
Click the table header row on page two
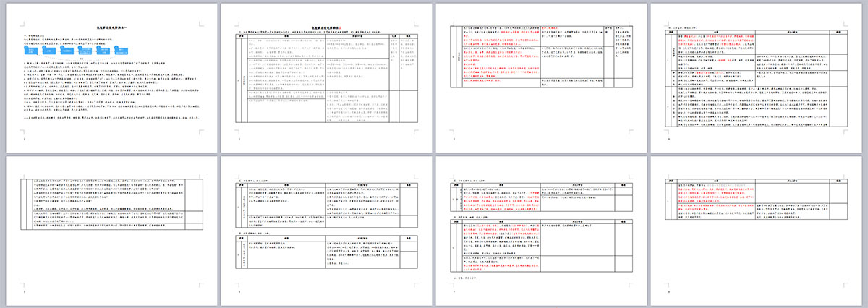click(325, 35)
